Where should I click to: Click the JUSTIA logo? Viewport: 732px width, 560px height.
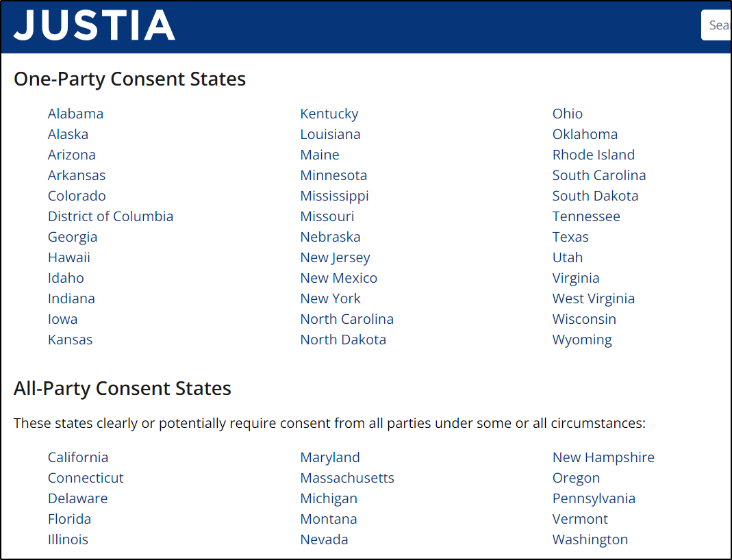coord(94,25)
